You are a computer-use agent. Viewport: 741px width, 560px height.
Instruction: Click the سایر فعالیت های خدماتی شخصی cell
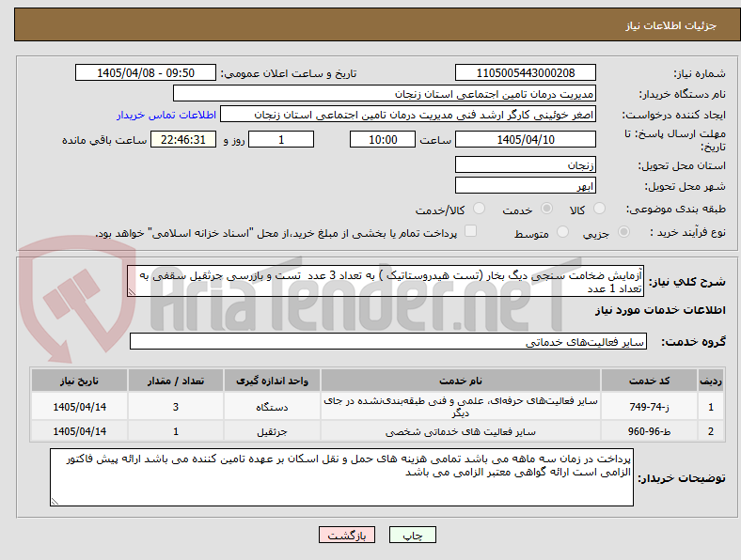(460, 431)
